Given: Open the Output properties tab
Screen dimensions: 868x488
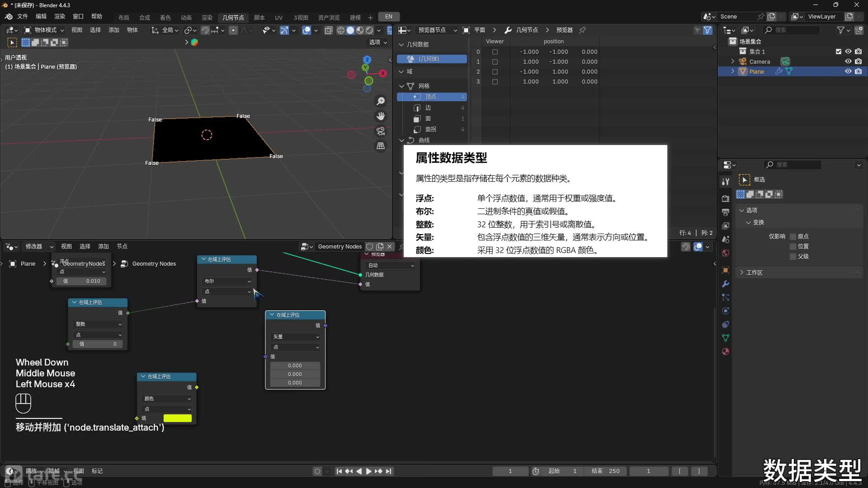Looking at the screenshot, I should coord(726,212).
